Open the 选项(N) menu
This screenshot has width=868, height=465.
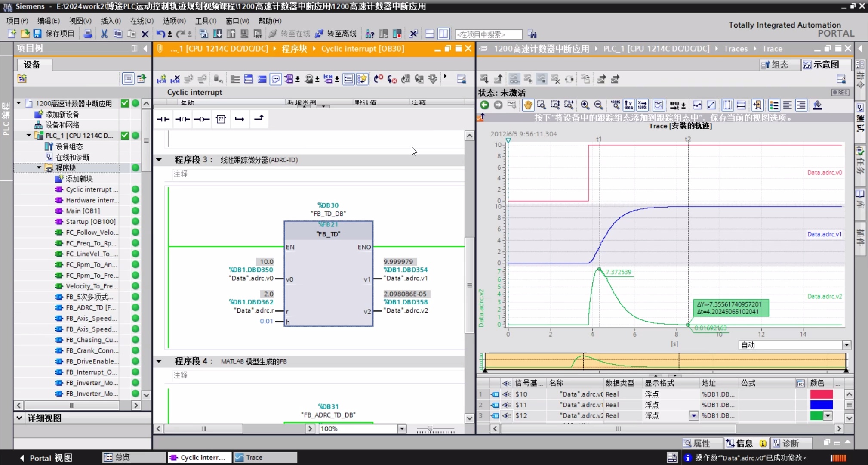tap(174, 21)
